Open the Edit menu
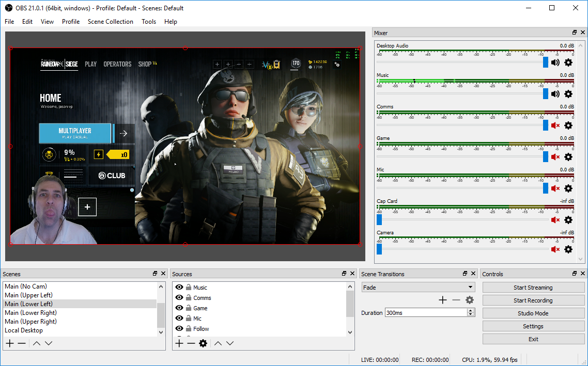The width and height of the screenshot is (588, 366). coord(27,21)
